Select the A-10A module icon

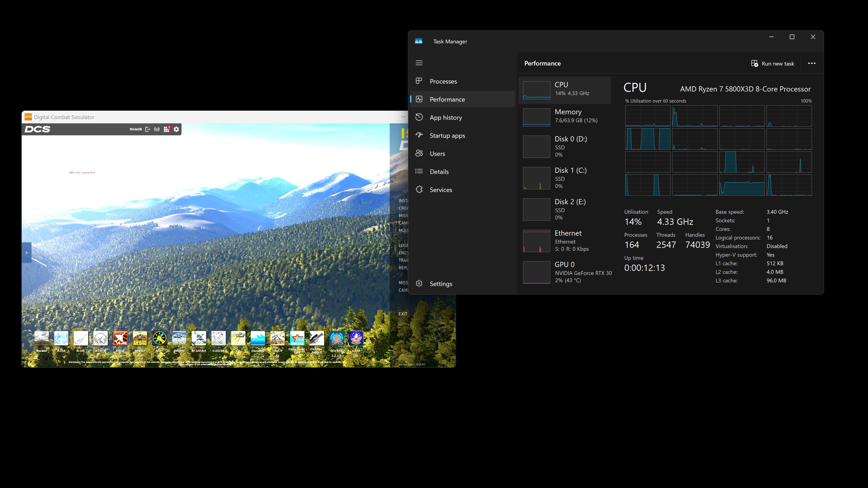[x=61, y=338]
